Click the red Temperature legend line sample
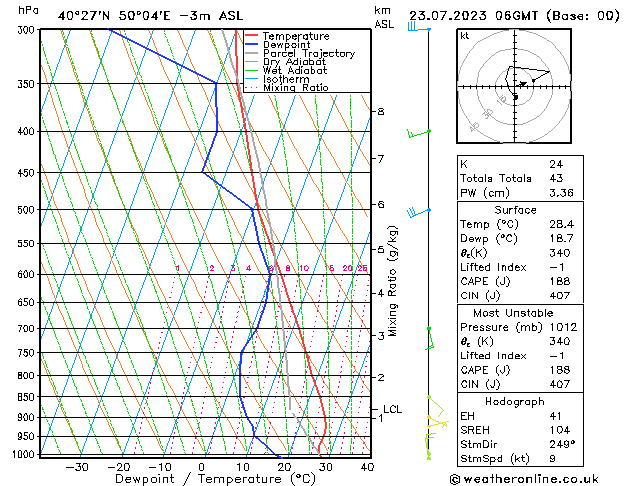The width and height of the screenshot is (629, 486). tap(251, 36)
